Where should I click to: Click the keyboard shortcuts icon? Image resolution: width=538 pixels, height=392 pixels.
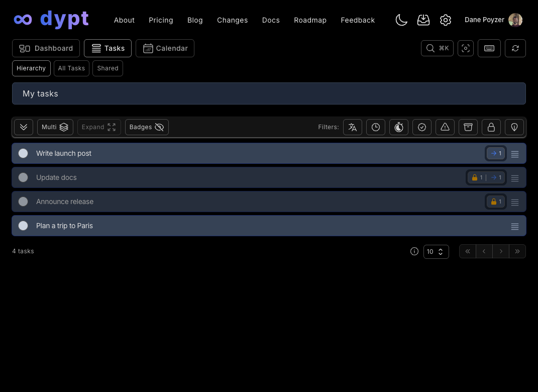tap(489, 48)
